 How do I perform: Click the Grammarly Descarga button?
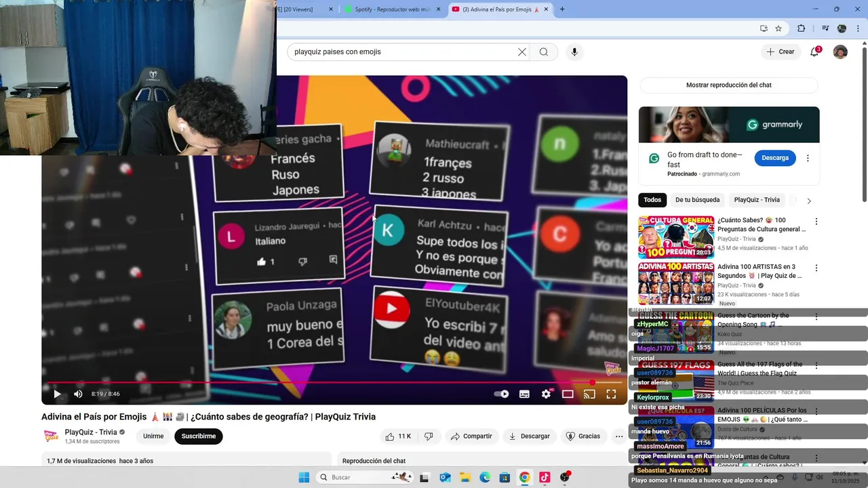[x=775, y=158]
